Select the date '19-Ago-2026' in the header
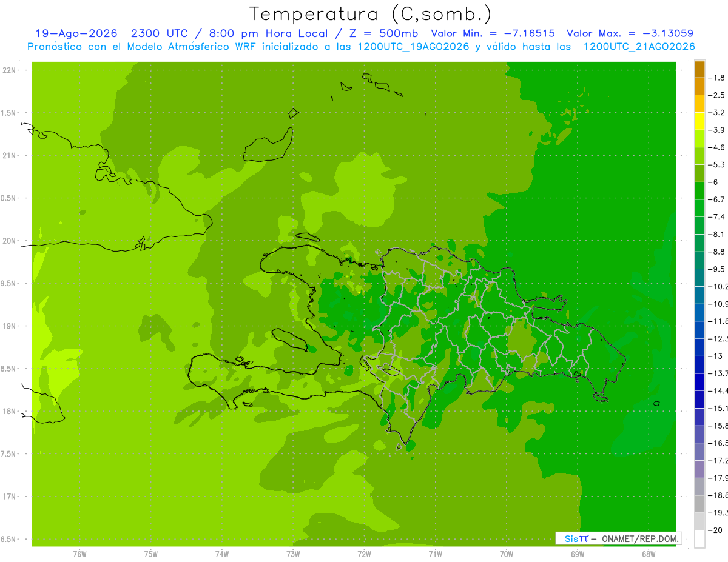 [76, 33]
